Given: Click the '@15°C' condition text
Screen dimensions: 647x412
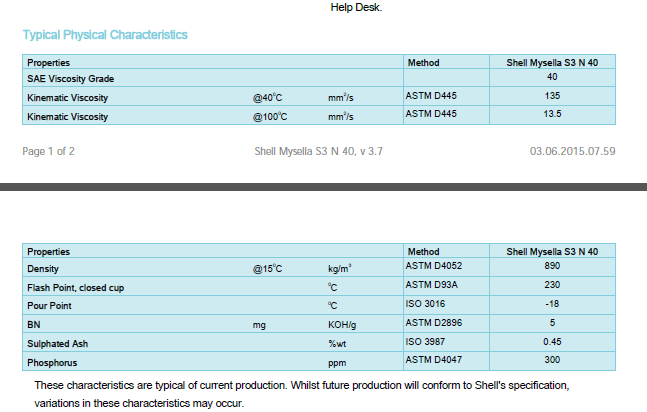Looking at the screenshot, I should coord(267,269).
